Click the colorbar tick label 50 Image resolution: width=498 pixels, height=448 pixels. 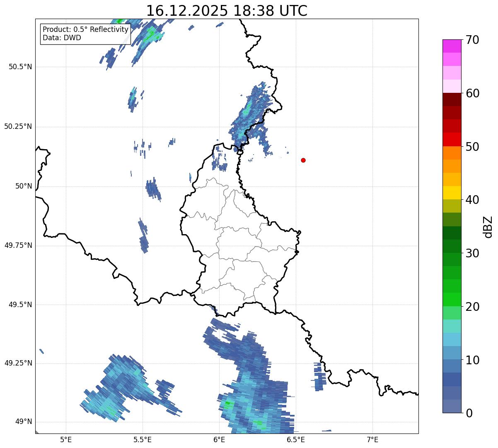472,147
